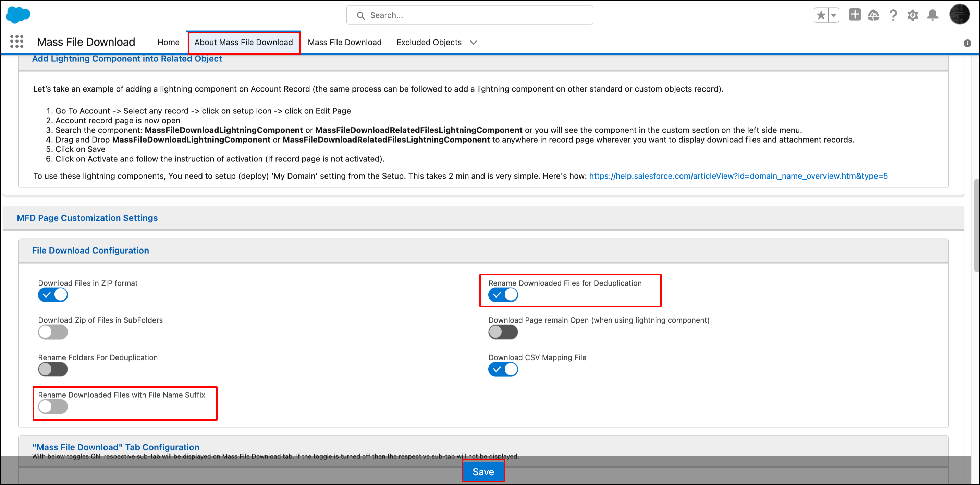
Task: Turn off Download CSV Mapping File toggle
Action: 503,369
